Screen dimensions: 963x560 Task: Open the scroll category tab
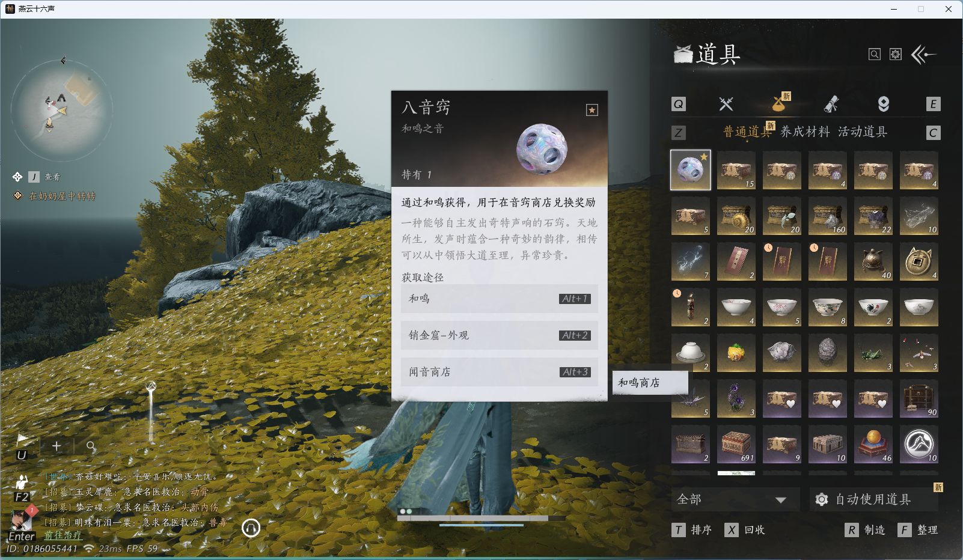(831, 104)
